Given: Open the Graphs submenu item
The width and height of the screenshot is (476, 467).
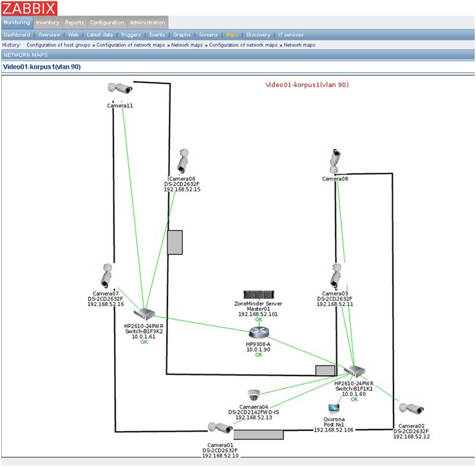Looking at the screenshot, I should [182, 35].
